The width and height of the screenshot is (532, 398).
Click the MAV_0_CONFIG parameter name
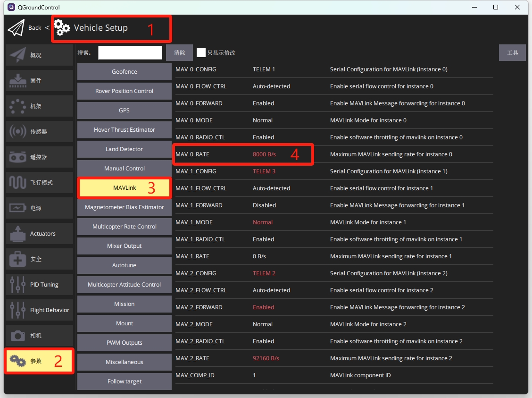coord(196,69)
